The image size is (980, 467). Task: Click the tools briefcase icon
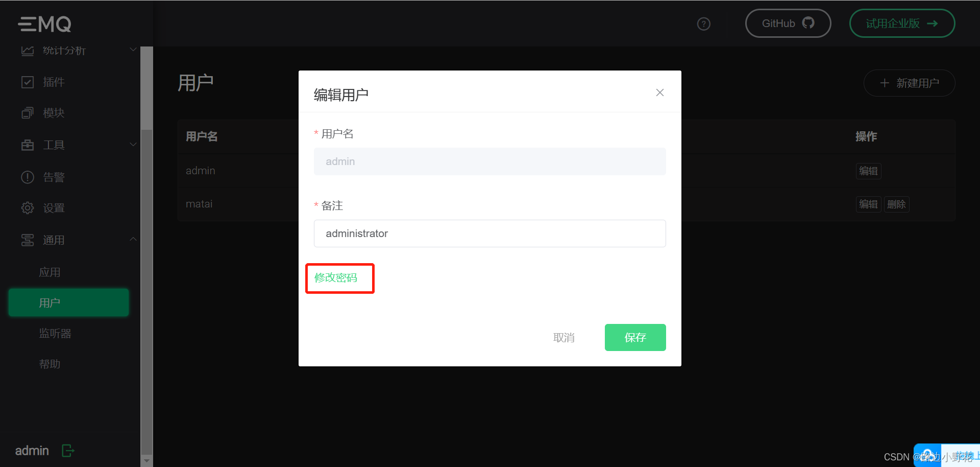[x=28, y=145]
